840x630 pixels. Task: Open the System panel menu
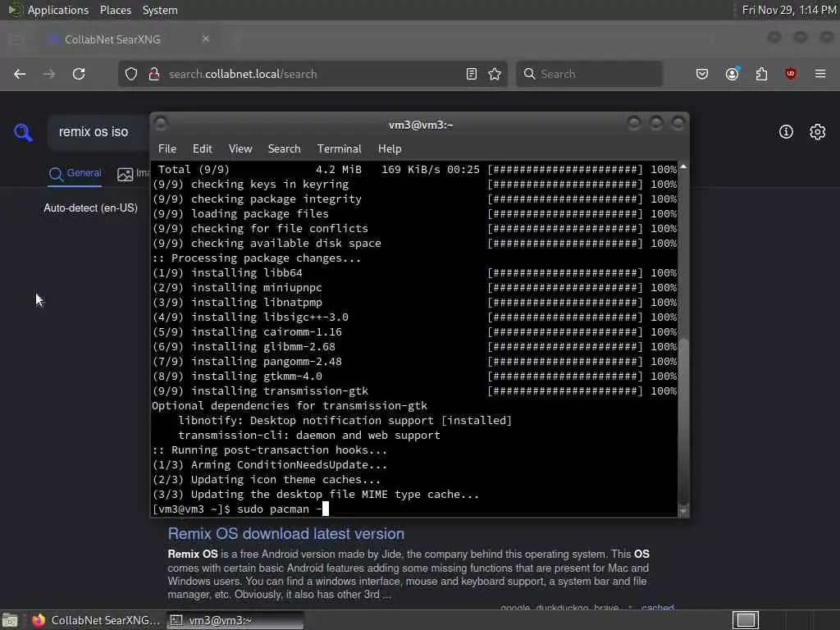160,10
